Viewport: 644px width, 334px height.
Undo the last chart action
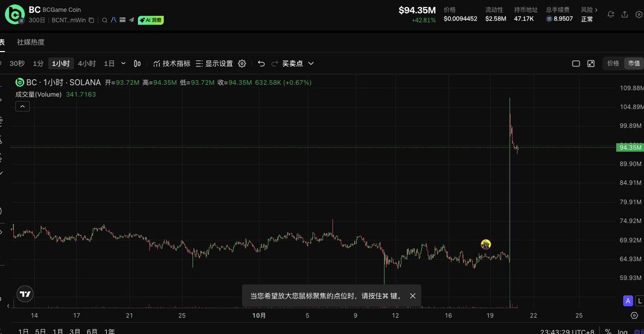(261, 63)
